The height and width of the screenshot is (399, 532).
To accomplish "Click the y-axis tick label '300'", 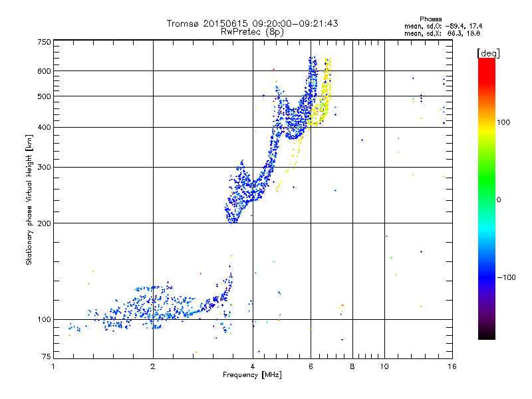I will pyautogui.click(x=45, y=168).
